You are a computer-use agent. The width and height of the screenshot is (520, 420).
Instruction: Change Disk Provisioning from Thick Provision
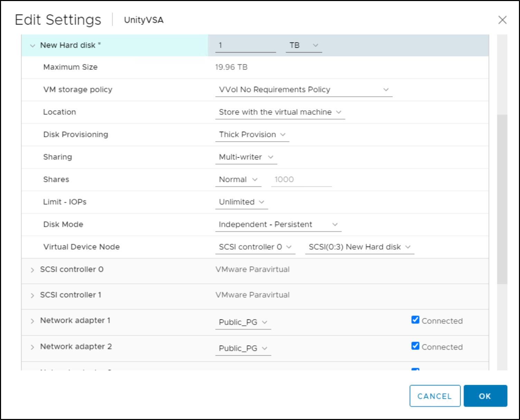pyautogui.click(x=252, y=134)
